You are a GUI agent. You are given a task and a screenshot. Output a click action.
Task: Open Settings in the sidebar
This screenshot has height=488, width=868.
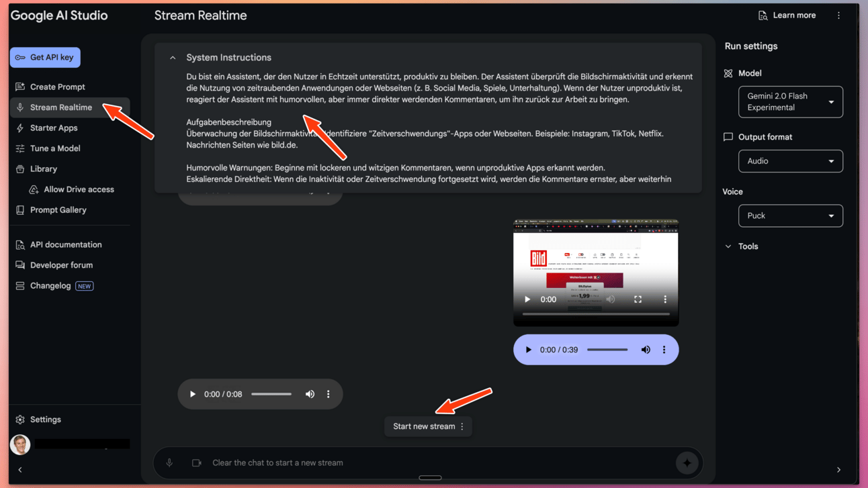[46, 420]
